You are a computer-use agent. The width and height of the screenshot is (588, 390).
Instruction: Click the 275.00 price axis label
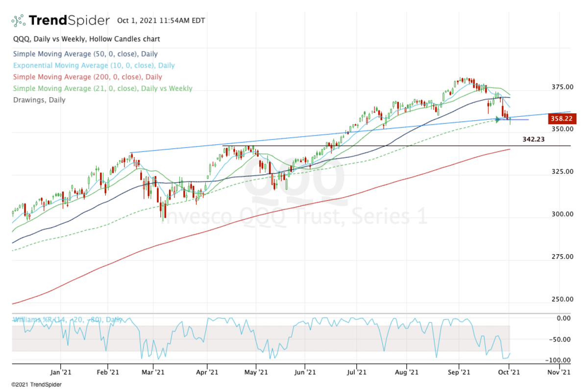[562, 257]
